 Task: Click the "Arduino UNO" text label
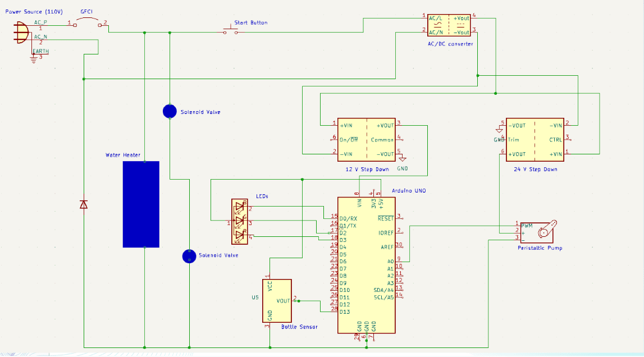tap(409, 191)
